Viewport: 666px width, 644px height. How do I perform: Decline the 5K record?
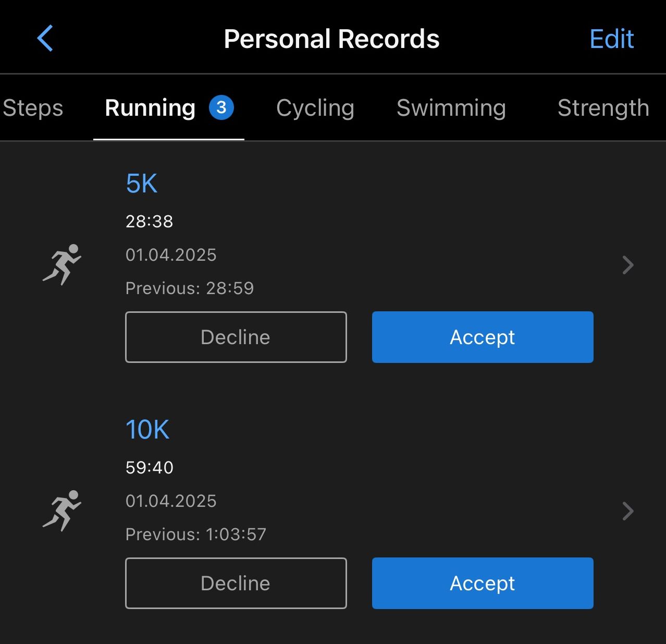click(236, 337)
